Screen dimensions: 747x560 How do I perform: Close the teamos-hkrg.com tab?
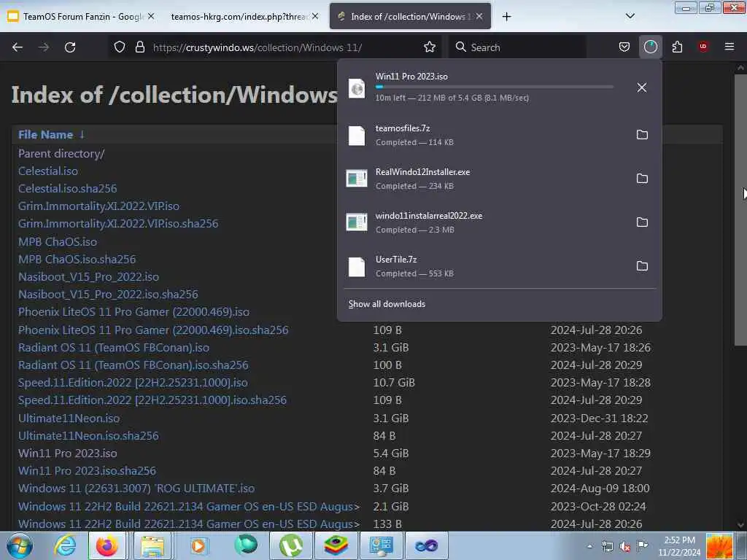click(315, 17)
